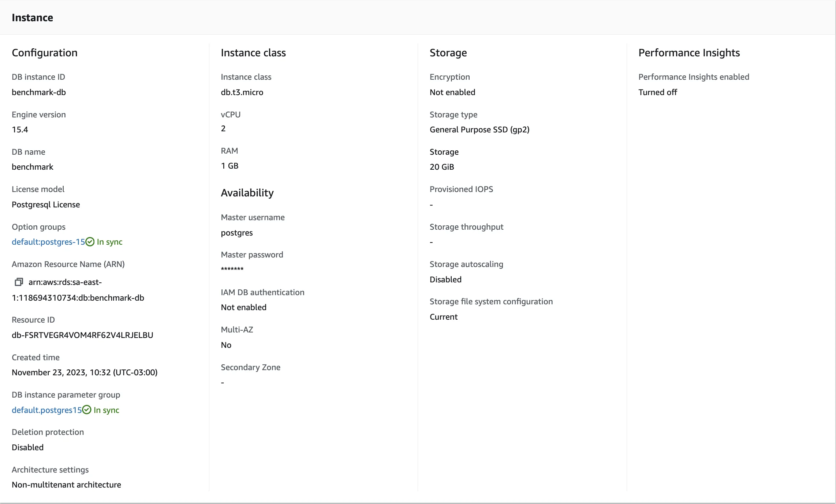The height and width of the screenshot is (504, 836).
Task: Click the Performance Insights Turned off value
Action: pyautogui.click(x=658, y=92)
